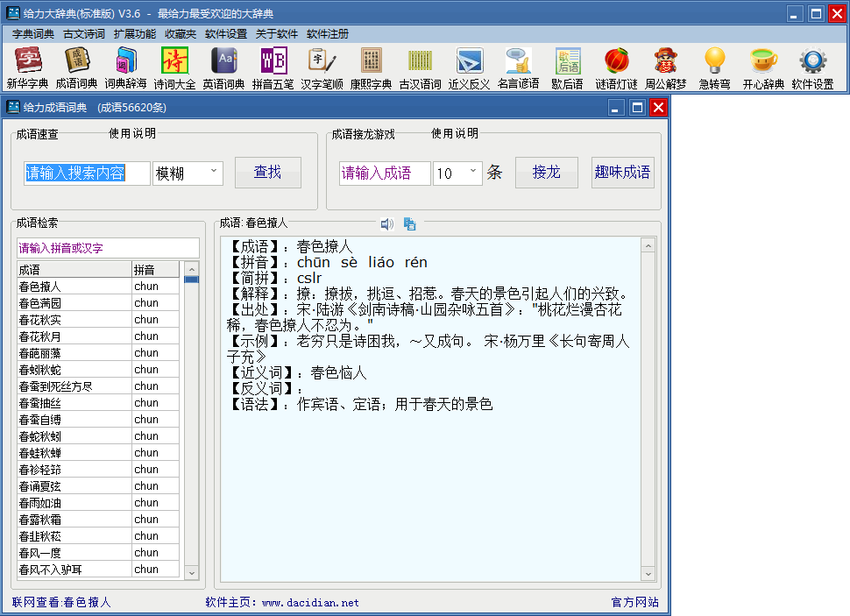This screenshot has width=850, height=616.
Task: Open the 软件设置 menu
Action: 226,34
